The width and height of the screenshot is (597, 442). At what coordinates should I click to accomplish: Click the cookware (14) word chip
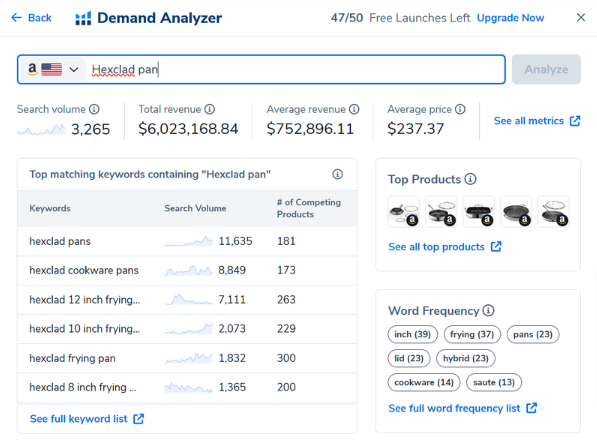coord(424,382)
